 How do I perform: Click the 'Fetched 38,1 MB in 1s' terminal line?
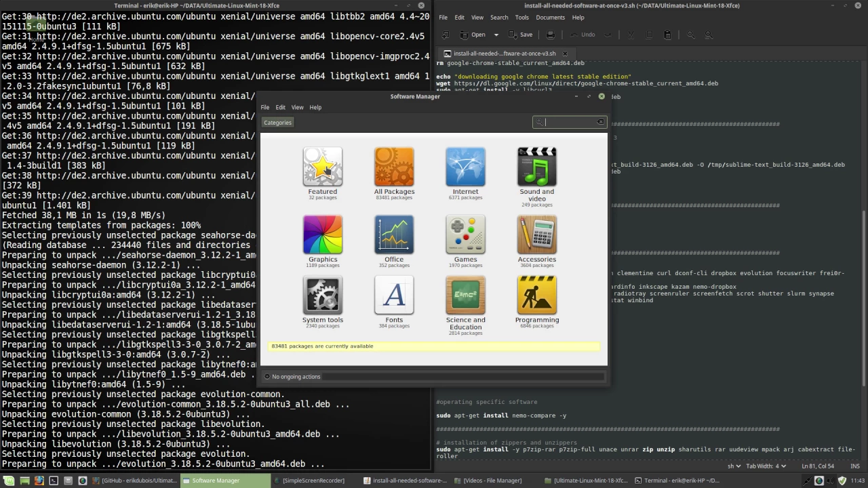[83, 215]
